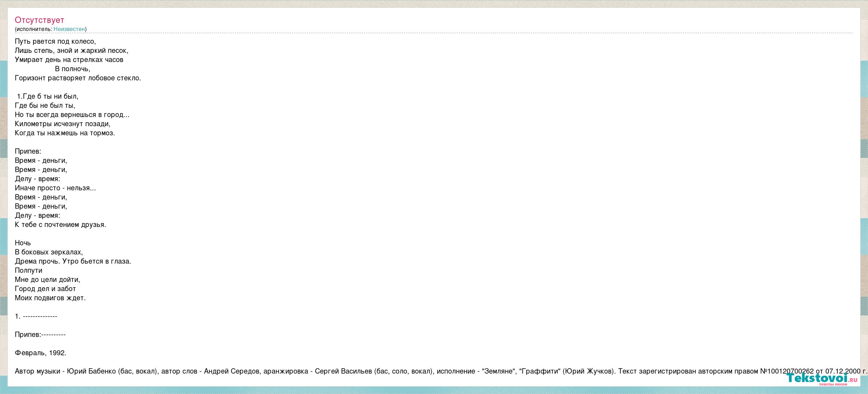The height and width of the screenshot is (394, 868).
Task: Click the line 'Но ты всегда вернешься в город...'
Action: 72,115
